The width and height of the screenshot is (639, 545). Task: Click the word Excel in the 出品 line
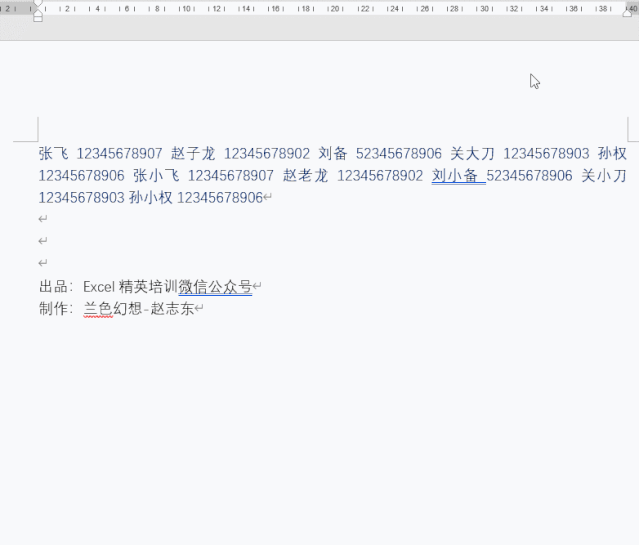coord(99,287)
